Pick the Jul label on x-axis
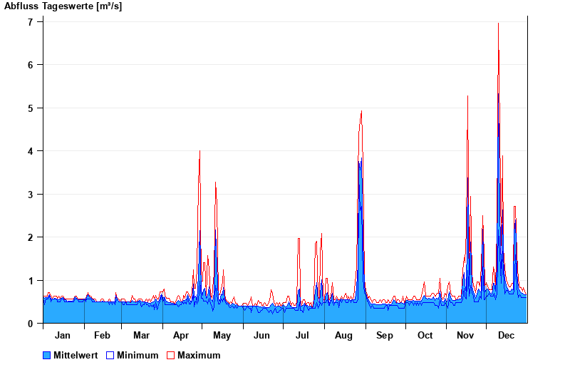The width and height of the screenshot is (570, 392). [x=302, y=335]
